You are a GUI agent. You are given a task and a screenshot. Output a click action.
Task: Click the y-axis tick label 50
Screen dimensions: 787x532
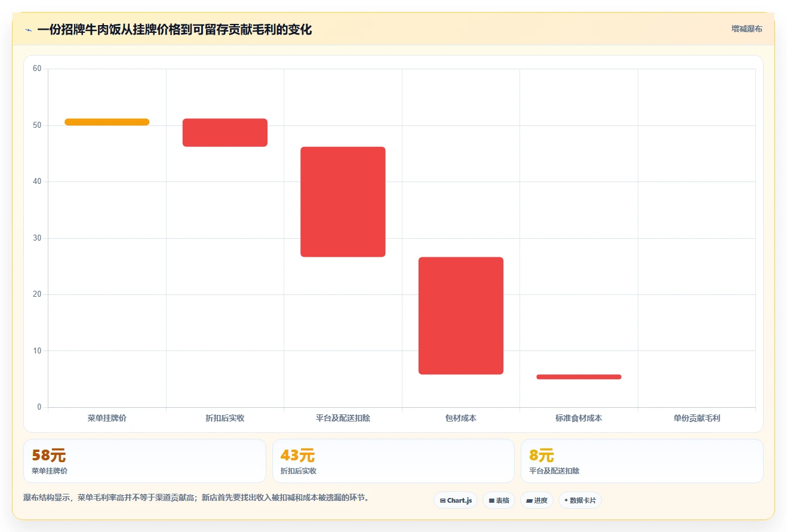pos(37,125)
